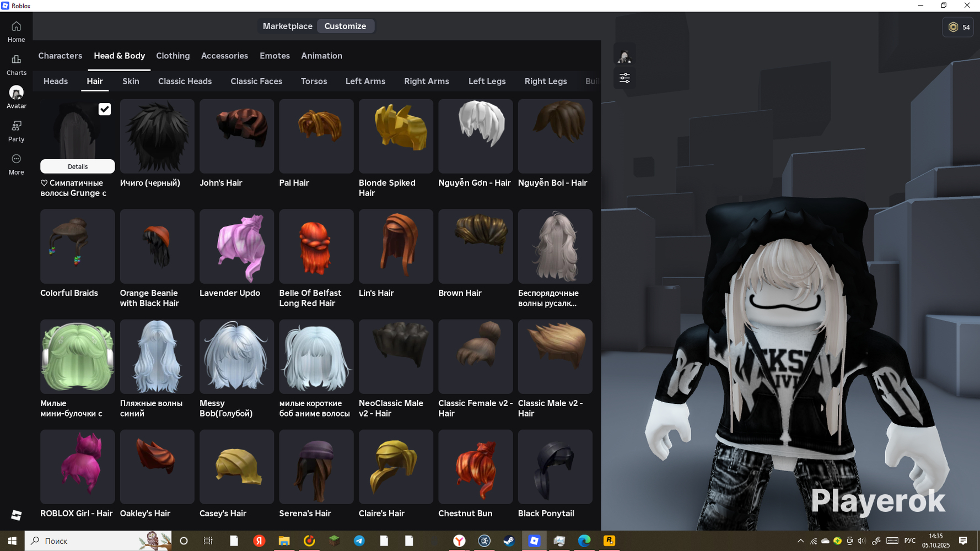Open the More sidebar menu
This screenshot has height=551, width=980.
16,164
